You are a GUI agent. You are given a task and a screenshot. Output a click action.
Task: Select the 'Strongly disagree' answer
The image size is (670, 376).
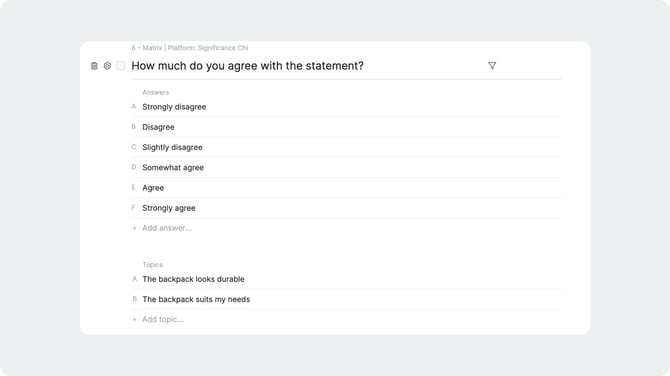coord(174,107)
